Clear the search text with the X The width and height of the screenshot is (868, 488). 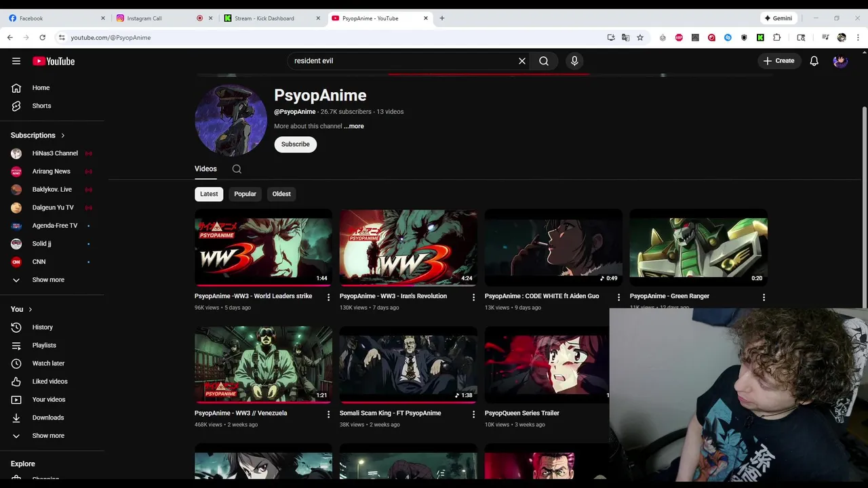click(522, 61)
